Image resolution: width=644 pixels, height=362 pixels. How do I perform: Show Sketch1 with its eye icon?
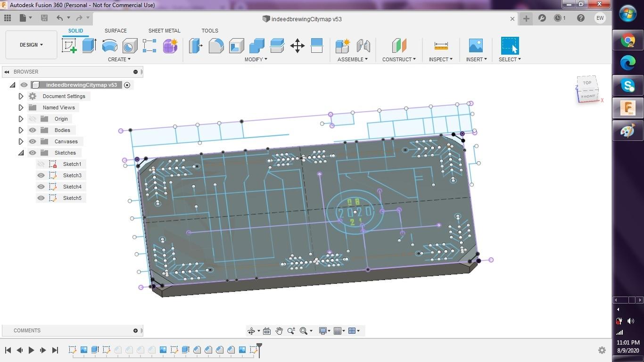click(41, 164)
